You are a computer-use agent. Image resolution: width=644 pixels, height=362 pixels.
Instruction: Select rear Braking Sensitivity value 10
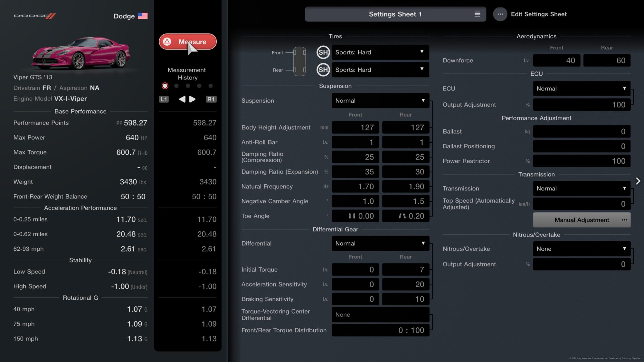405,299
